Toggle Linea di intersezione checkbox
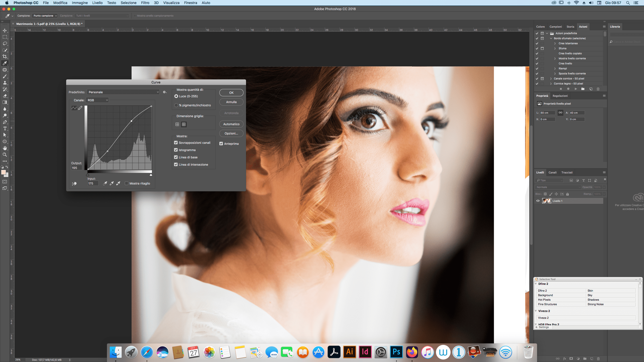The width and height of the screenshot is (644, 362). (176, 164)
